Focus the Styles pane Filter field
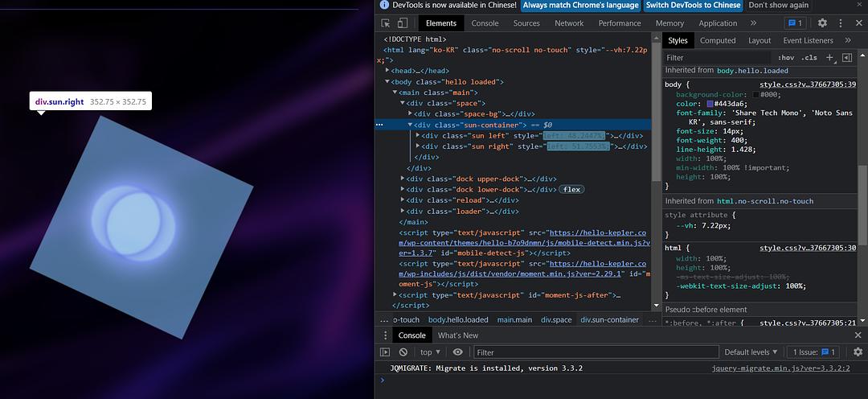 pyautogui.click(x=718, y=58)
